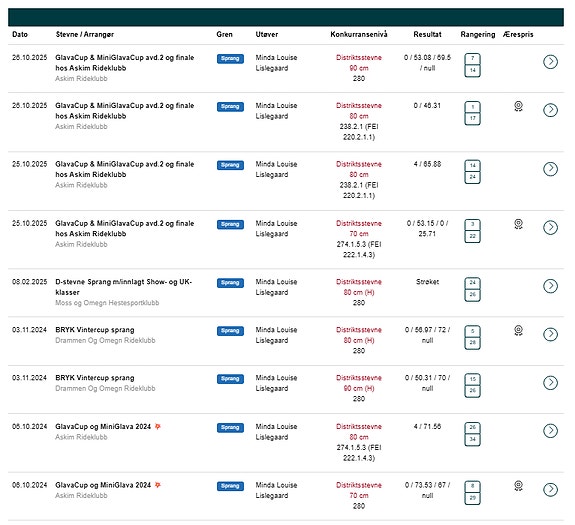575x525 pixels.
Task: Sort by the Resultat column header
Action: coord(427,34)
